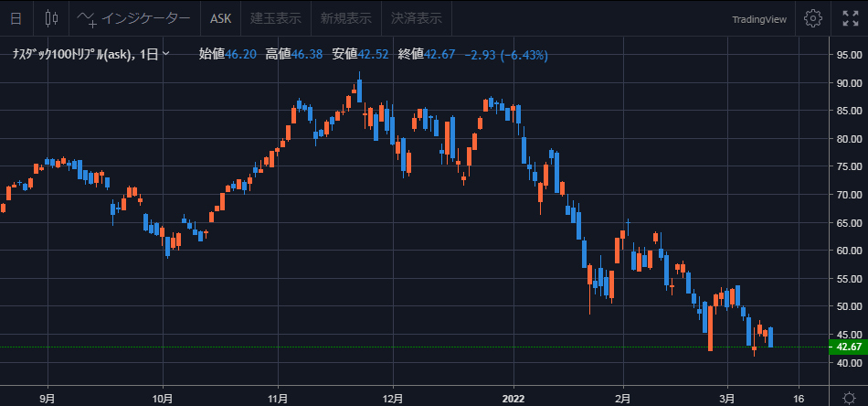Click the 9月 time axis label
Screen dimensions: 868x406
coord(48,398)
